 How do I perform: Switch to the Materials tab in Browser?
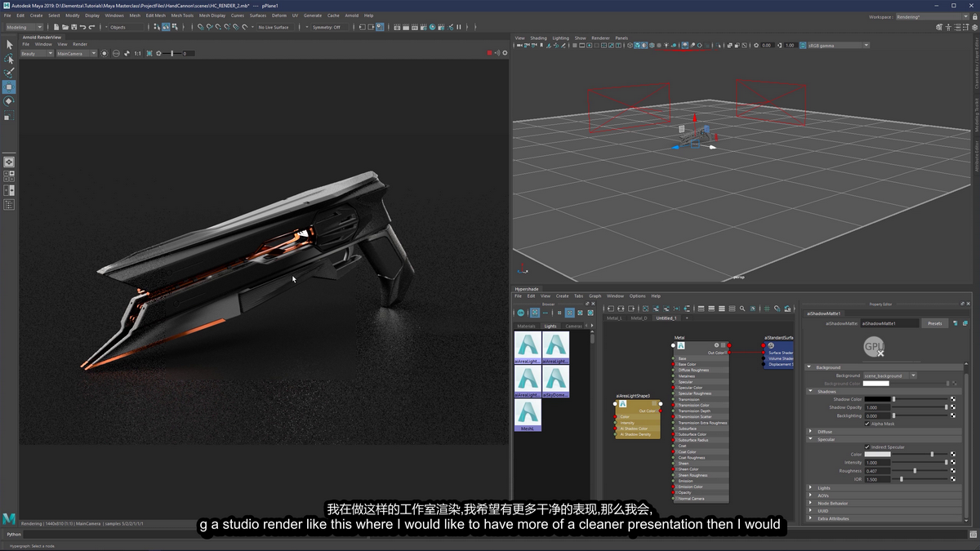tap(527, 326)
